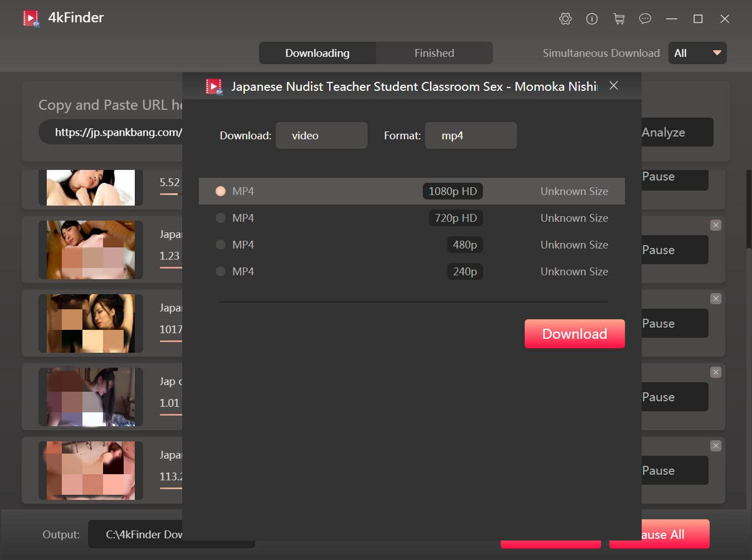
Task: Click the info icon in title bar
Action: tap(592, 19)
